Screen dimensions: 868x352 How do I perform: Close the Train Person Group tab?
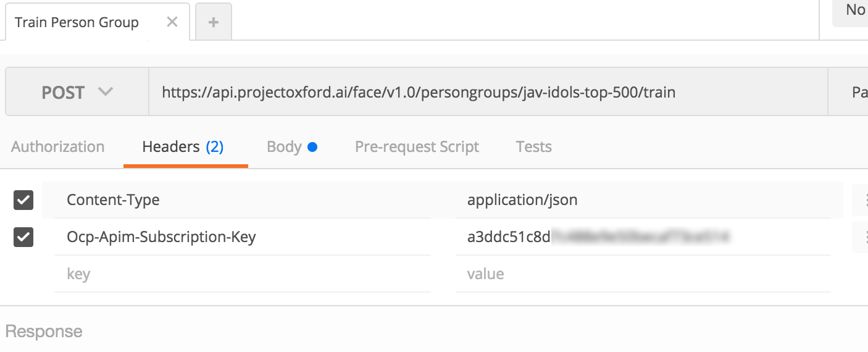point(172,22)
